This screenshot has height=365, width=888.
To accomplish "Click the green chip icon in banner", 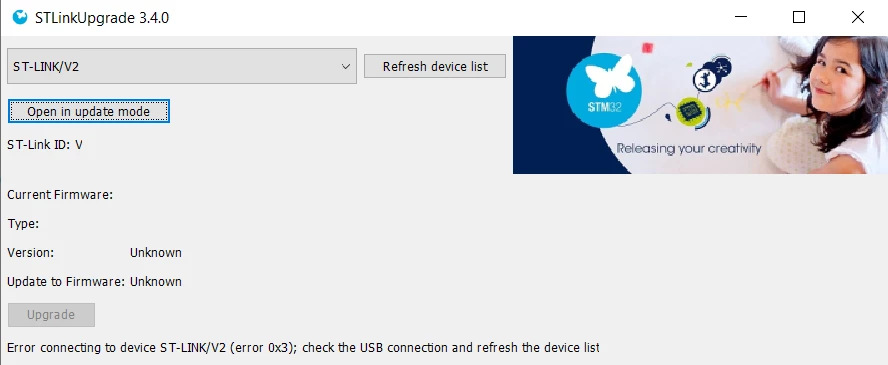I will (x=689, y=110).
